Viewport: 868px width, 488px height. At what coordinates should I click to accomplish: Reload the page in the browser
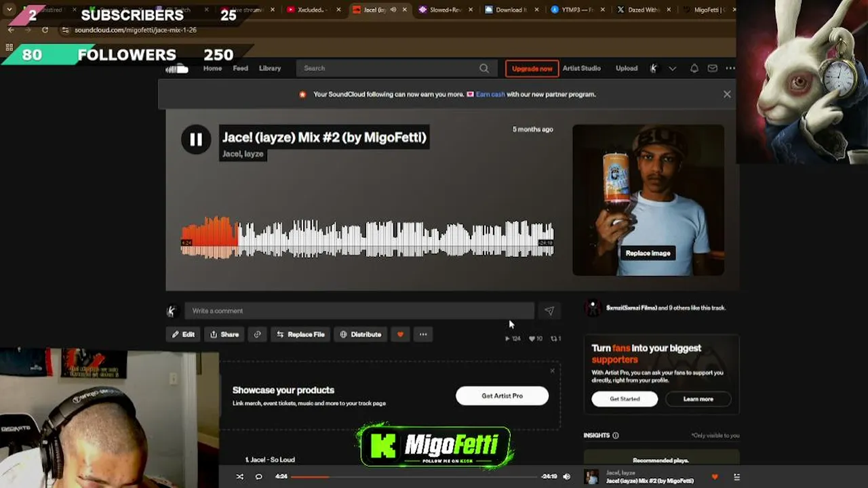coord(45,30)
